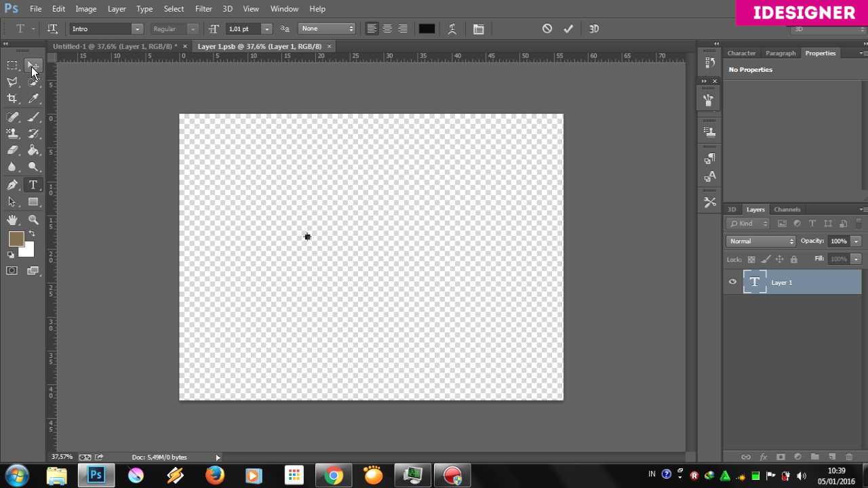Image resolution: width=868 pixels, height=488 pixels.
Task: Toggle text orientation in options bar
Action: pos(52,28)
